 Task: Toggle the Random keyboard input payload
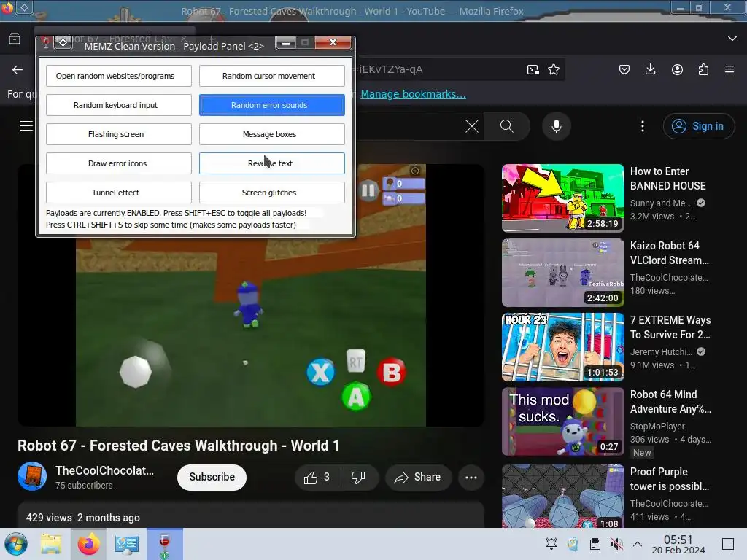[x=119, y=105]
